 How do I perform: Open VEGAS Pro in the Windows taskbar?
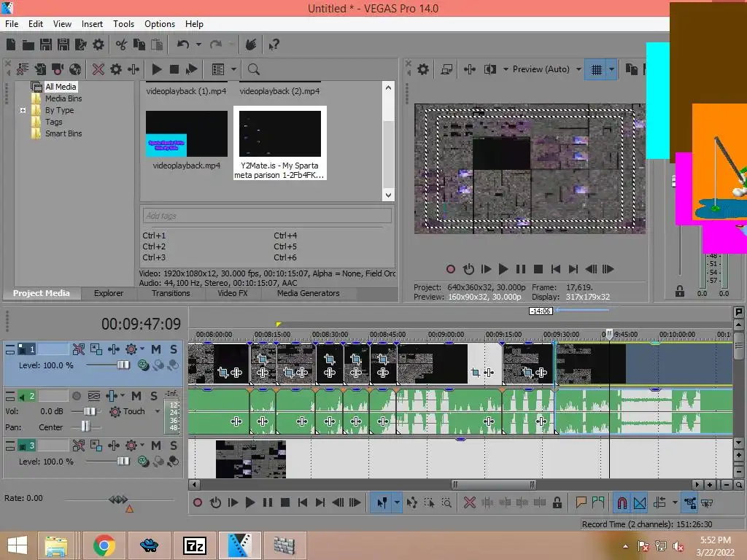tap(239, 545)
